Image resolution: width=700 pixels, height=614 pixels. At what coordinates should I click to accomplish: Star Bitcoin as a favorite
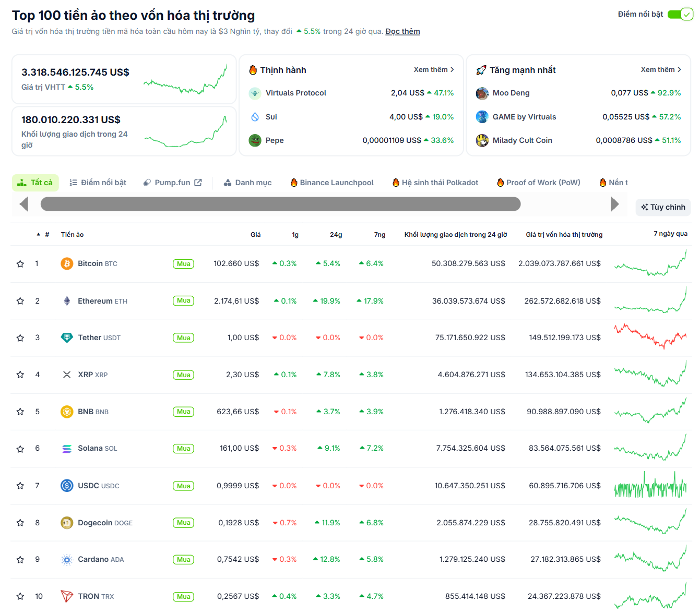tap(20, 264)
